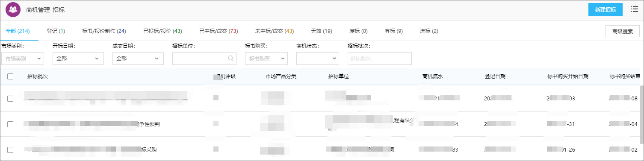Image resolution: width=644 pixels, height=161 pixels.
Task: Click the purple 商机管理 app logo icon
Action: point(13,9)
